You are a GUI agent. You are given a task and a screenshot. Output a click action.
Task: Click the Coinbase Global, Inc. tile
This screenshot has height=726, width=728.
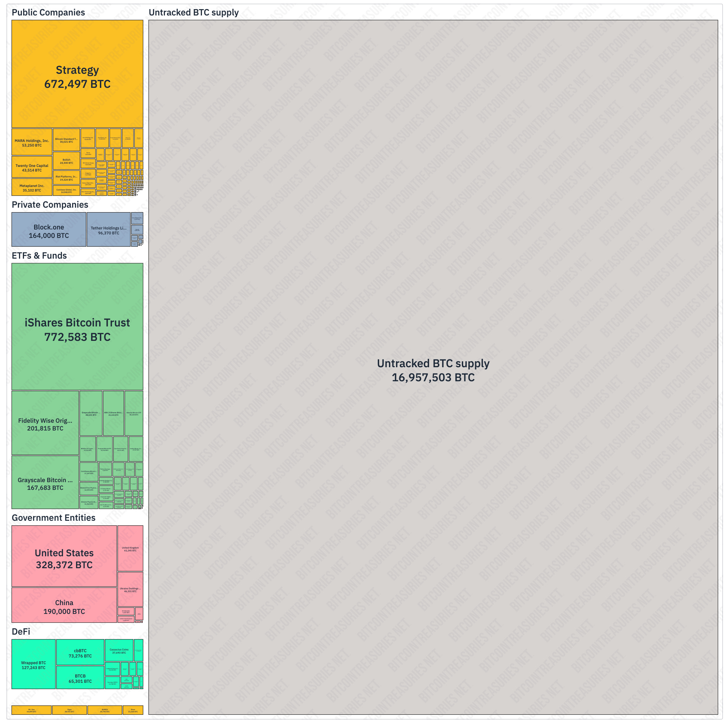pyautogui.click(x=66, y=190)
